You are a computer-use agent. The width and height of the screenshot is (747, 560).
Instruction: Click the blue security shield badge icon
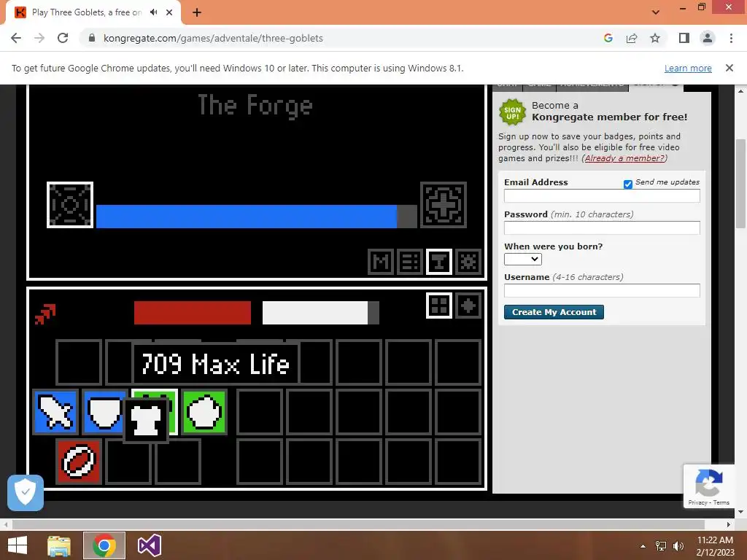(26, 493)
